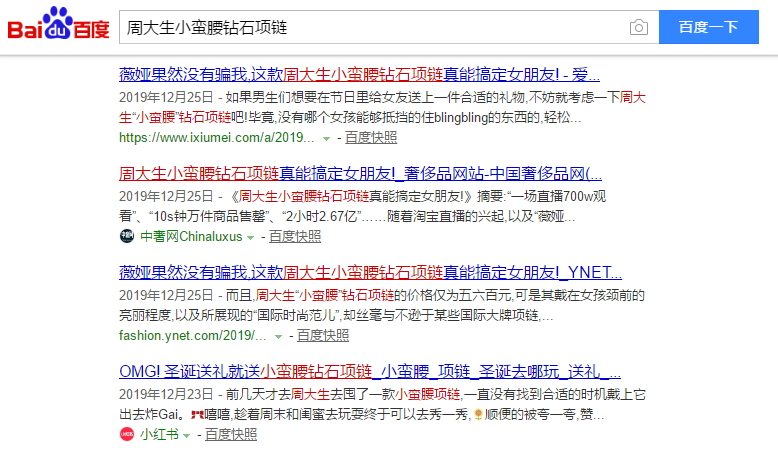Click the date 2019年12月23日
Screen dimensions: 778x455
(166, 394)
